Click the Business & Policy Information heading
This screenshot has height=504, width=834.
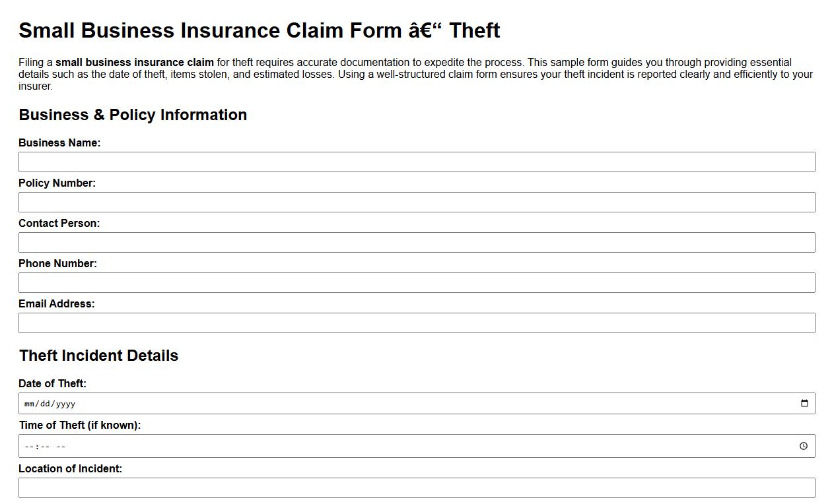point(133,115)
